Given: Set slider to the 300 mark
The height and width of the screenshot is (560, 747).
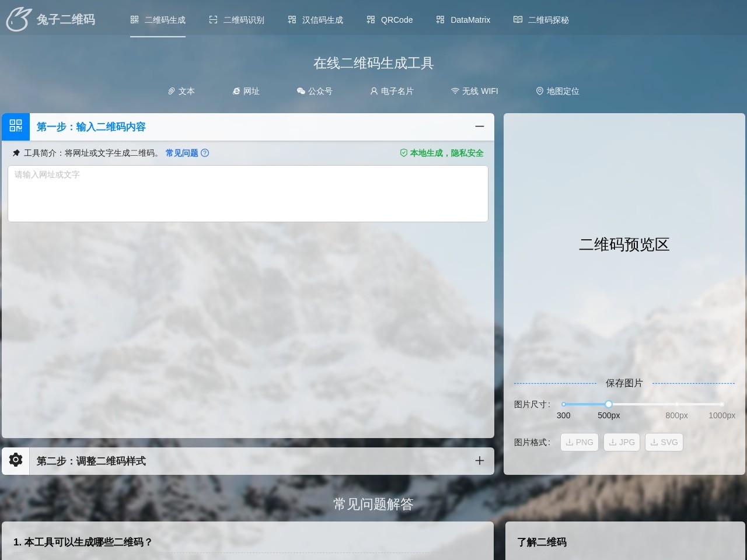Looking at the screenshot, I should [564, 404].
